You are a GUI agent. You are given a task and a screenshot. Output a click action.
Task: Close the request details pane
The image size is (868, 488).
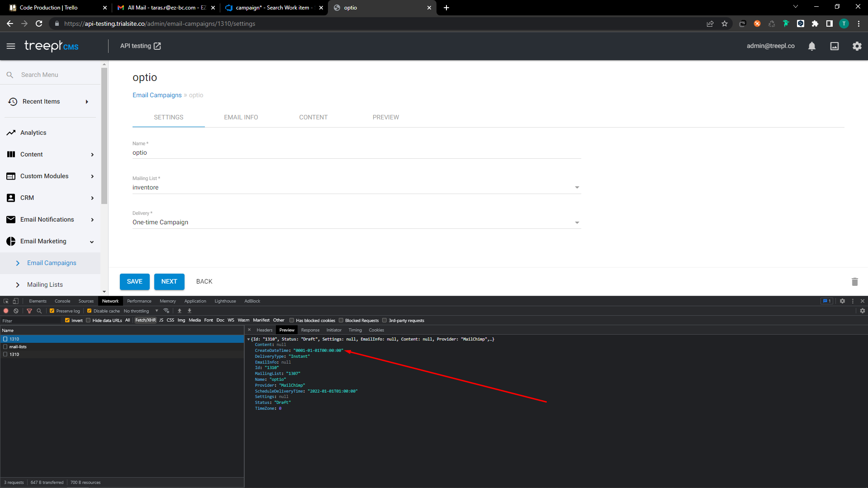(249, 330)
